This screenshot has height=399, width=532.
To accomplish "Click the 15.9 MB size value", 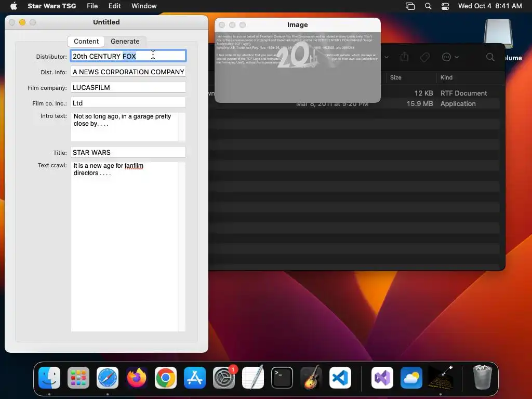I will click(420, 103).
